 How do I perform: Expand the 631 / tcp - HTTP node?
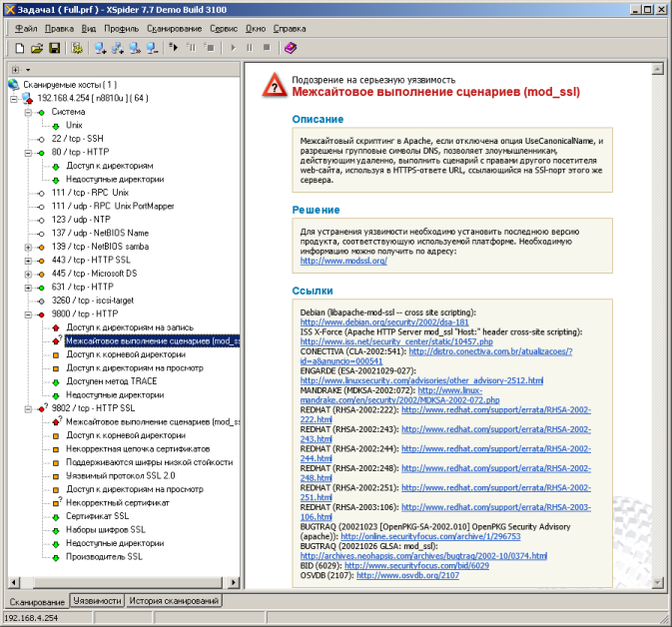click(x=28, y=288)
